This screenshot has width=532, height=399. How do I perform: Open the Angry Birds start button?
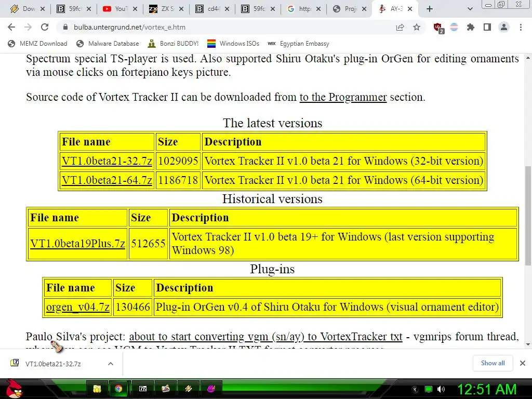tap(14, 389)
